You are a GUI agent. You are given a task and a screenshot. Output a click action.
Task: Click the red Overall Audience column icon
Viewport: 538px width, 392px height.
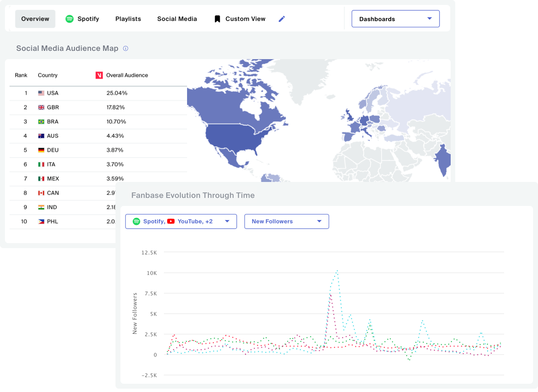(x=99, y=75)
